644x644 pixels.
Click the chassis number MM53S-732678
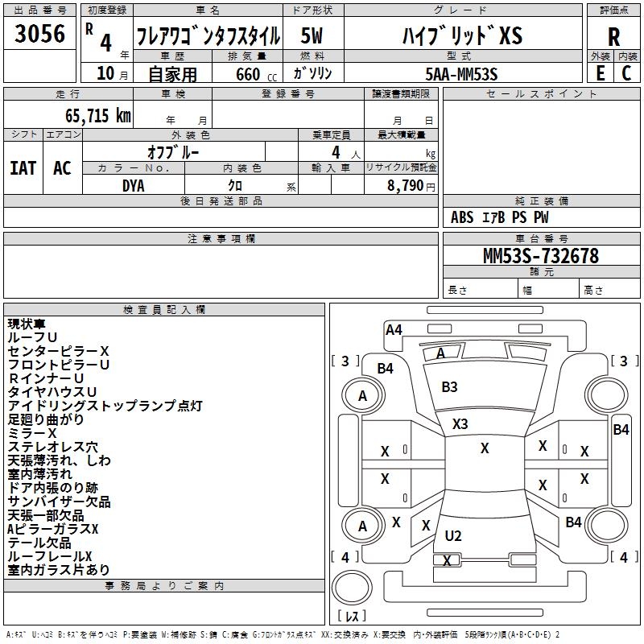tap(541, 256)
